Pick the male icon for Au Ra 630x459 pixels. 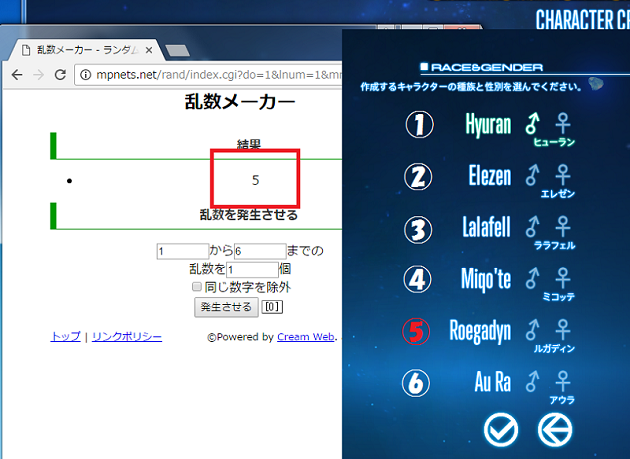[x=532, y=381]
